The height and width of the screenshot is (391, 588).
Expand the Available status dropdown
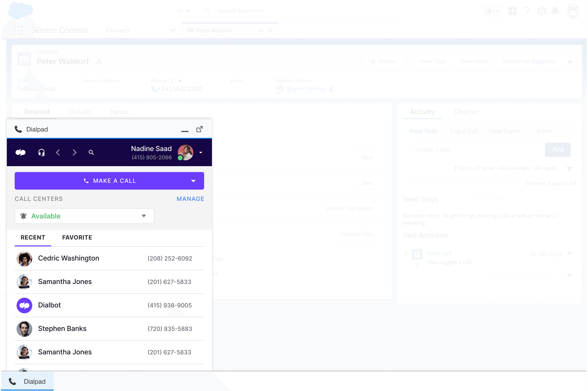(144, 216)
